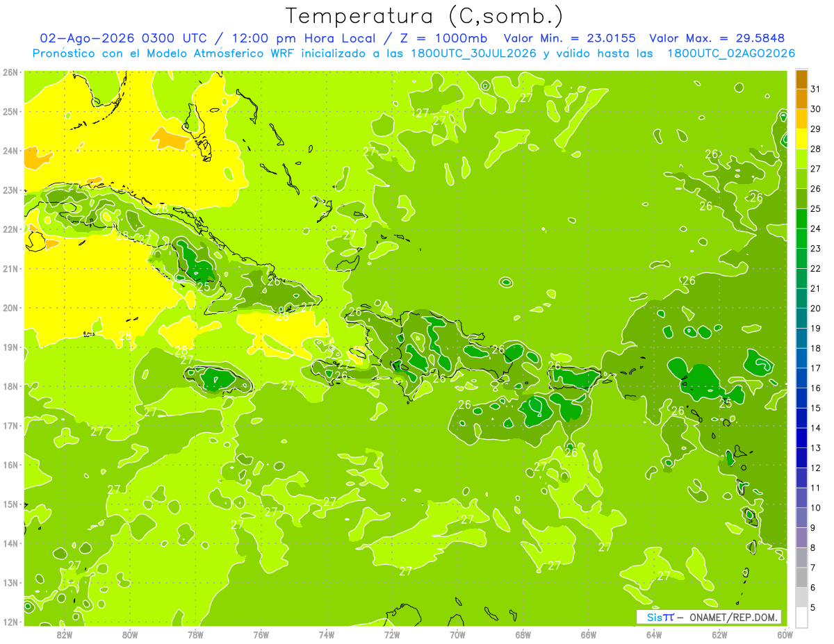Click the '26N' latitude axis label
The image size is (834, 644).
click(10, 72)
